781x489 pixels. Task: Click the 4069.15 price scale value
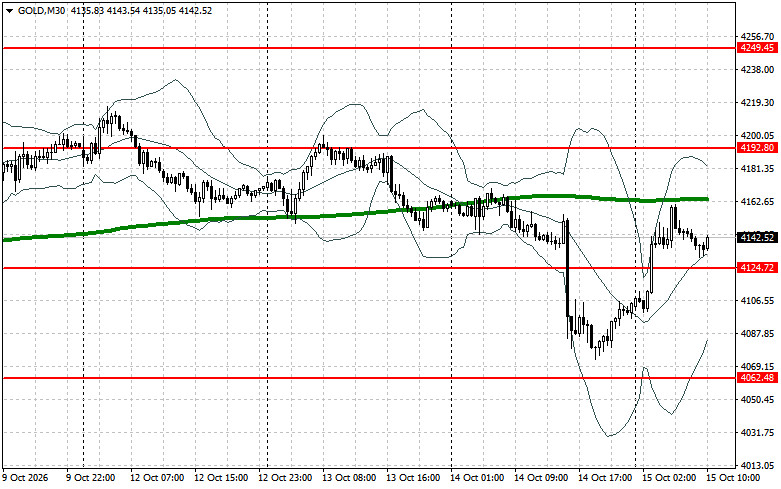pyautogui.click(x=758, y=367)
